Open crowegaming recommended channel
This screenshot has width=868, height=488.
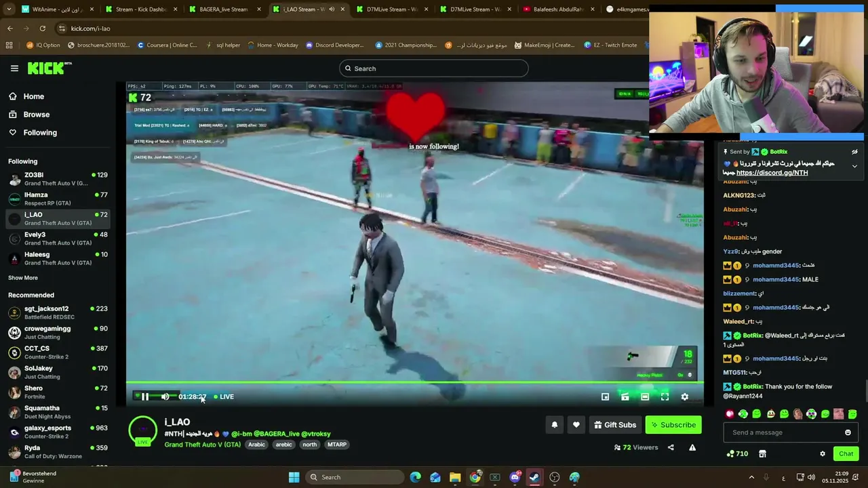58,333
